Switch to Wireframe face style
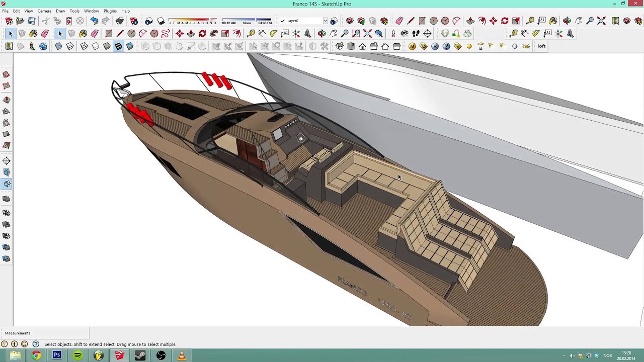The width and height of the screenshot is (644, 362). [x=84, y=46]
